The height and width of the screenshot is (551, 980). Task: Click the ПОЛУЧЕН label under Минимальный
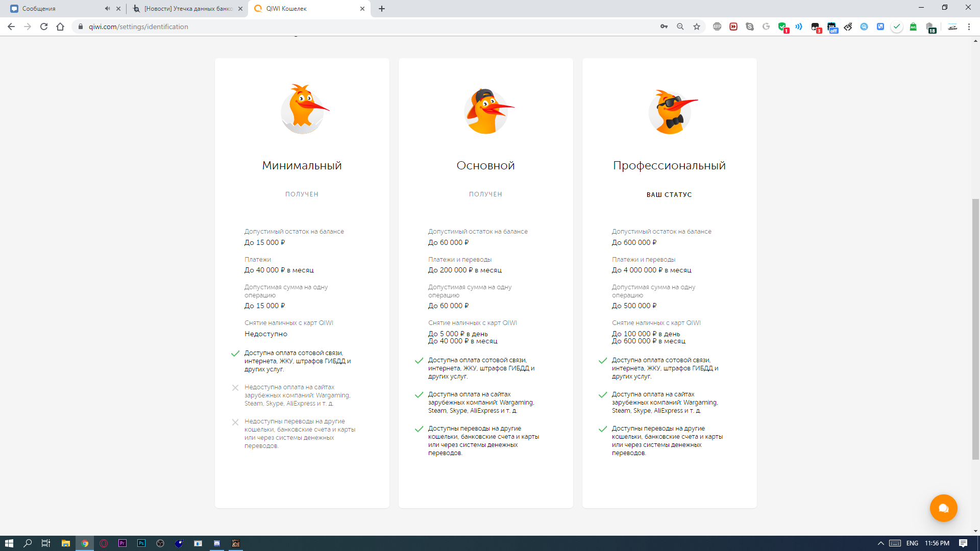[302, 194]
